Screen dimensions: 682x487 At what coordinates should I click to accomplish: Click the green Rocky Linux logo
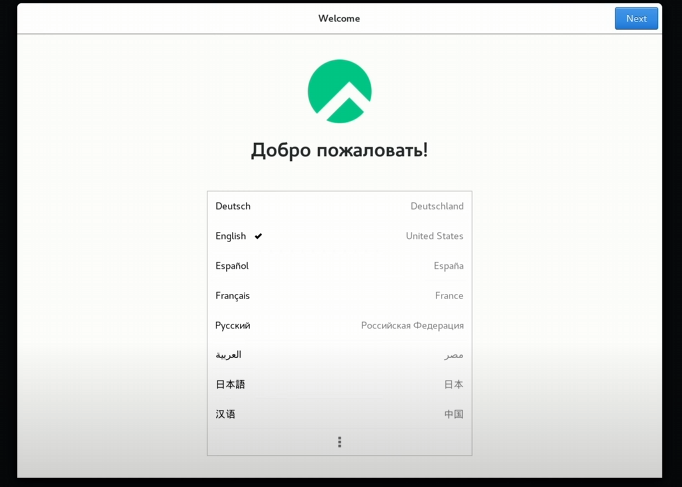339,91
